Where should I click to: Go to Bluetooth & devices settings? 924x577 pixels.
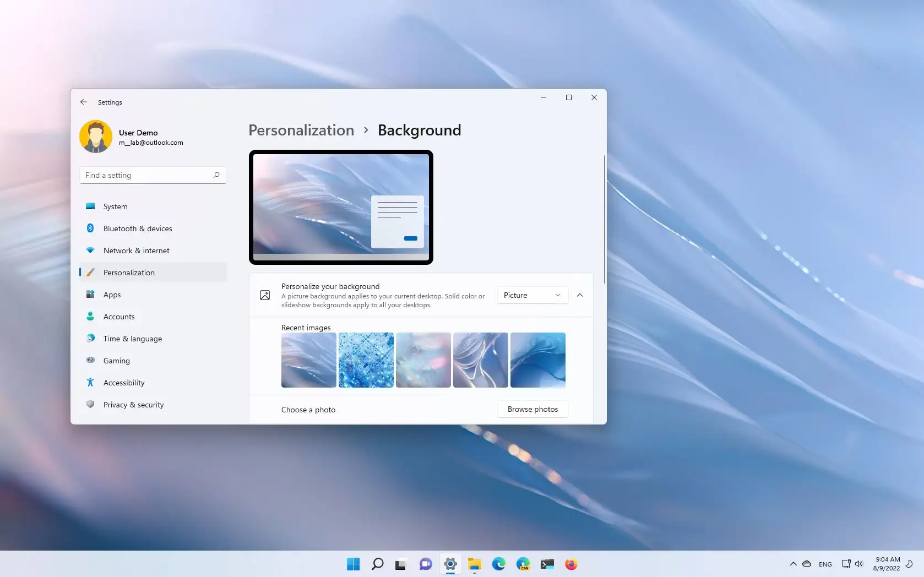pos(138,228)
